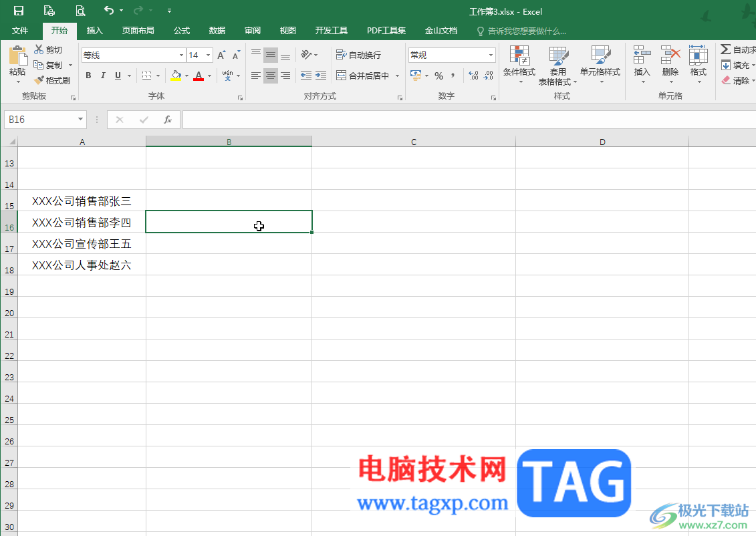756x536 pixels.
Task: Toggle Italic formatting
Action: point(103,76)
